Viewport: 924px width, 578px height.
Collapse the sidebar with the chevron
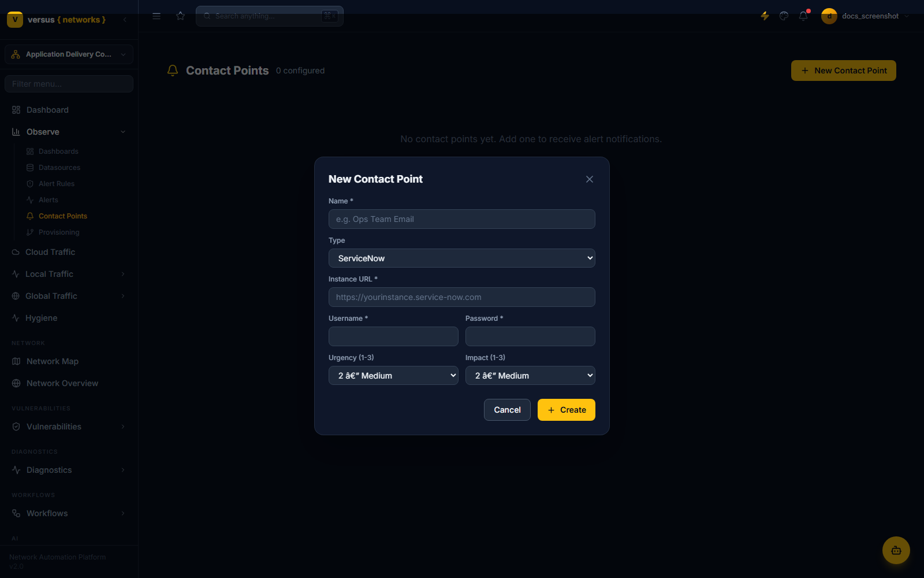pos(125,20)
